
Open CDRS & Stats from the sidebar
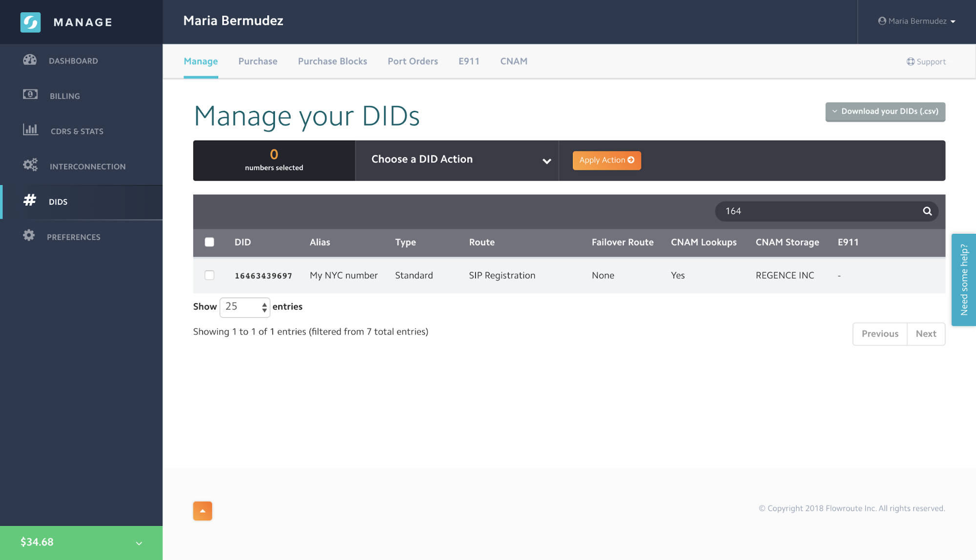pos(30,130)
